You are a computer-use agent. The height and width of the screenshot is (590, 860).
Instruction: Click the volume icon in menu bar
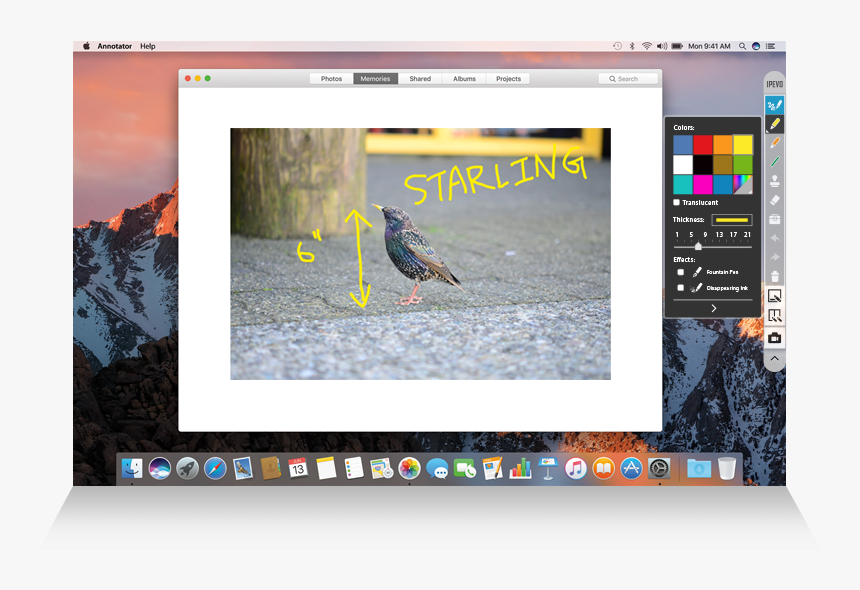tap(662, 47)
